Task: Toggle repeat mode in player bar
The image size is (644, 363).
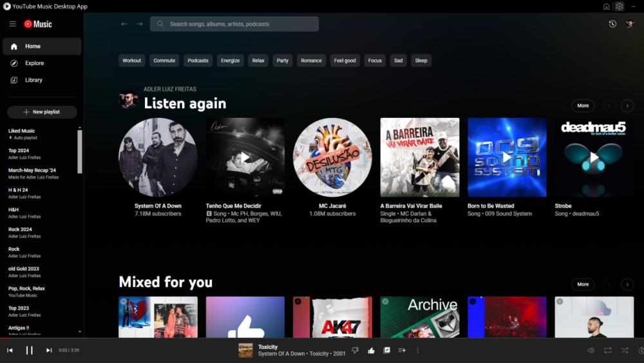Action: [x=607, y=350]
